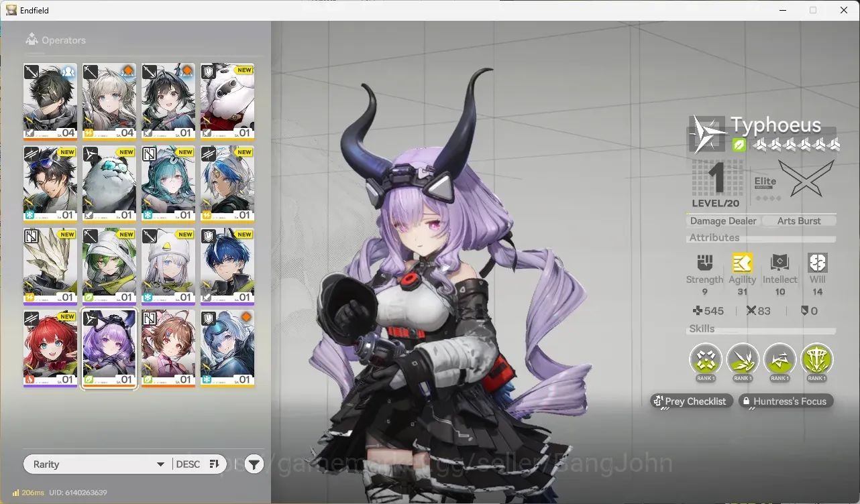The height and width of the screenshot is (504, 860).
Task: Click the Typhoeus class emblem icon
Action: [x=708, y=134]
